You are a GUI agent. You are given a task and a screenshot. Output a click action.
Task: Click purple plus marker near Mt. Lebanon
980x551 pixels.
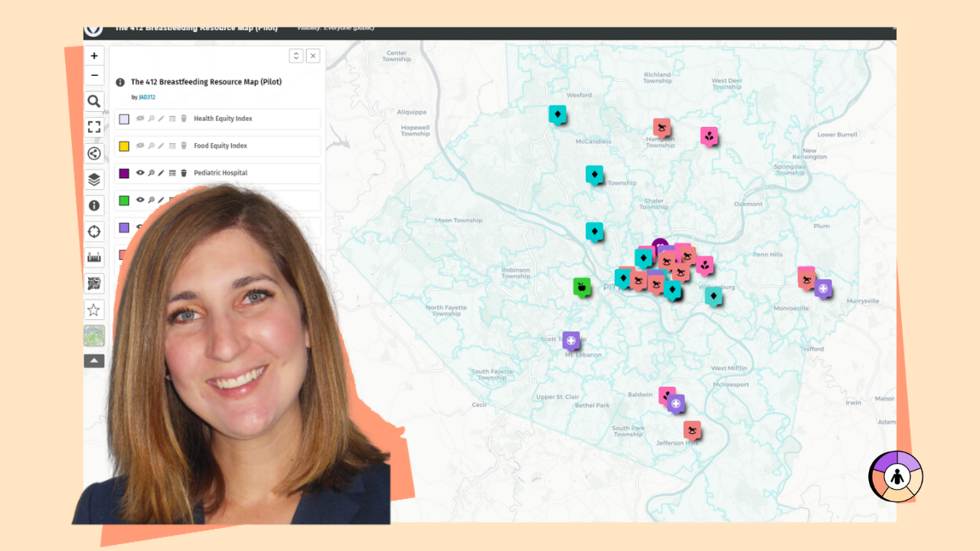(571, 341)
